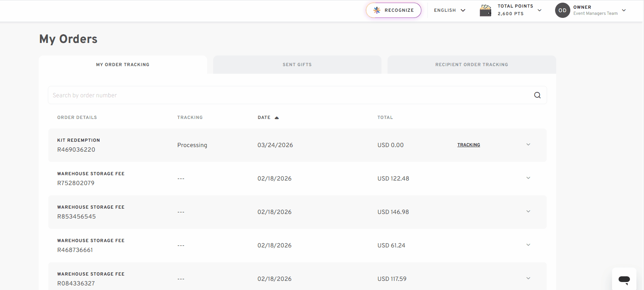644x290 pixels.
Task: Select order number R752802079
Action: click(x=76, y=183)
